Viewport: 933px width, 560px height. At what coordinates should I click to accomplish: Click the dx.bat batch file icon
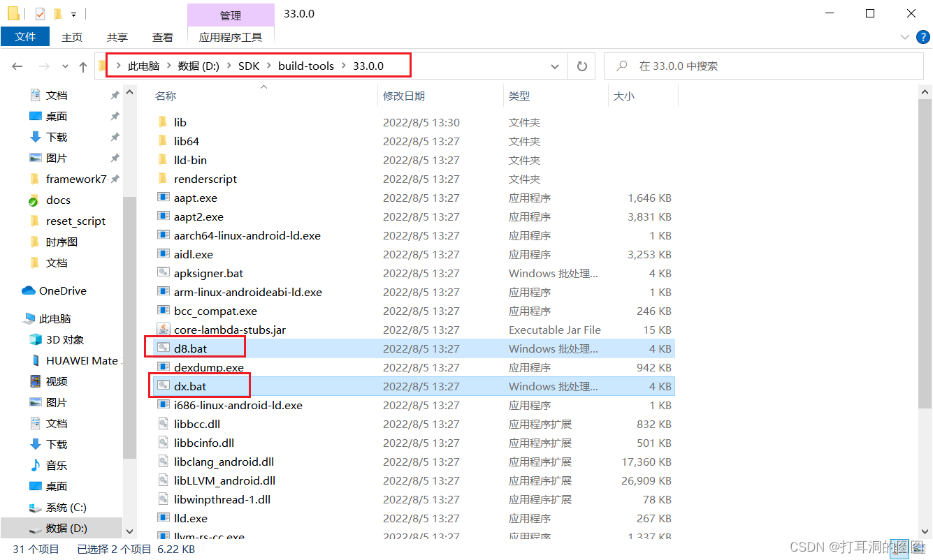pos(163,386)
